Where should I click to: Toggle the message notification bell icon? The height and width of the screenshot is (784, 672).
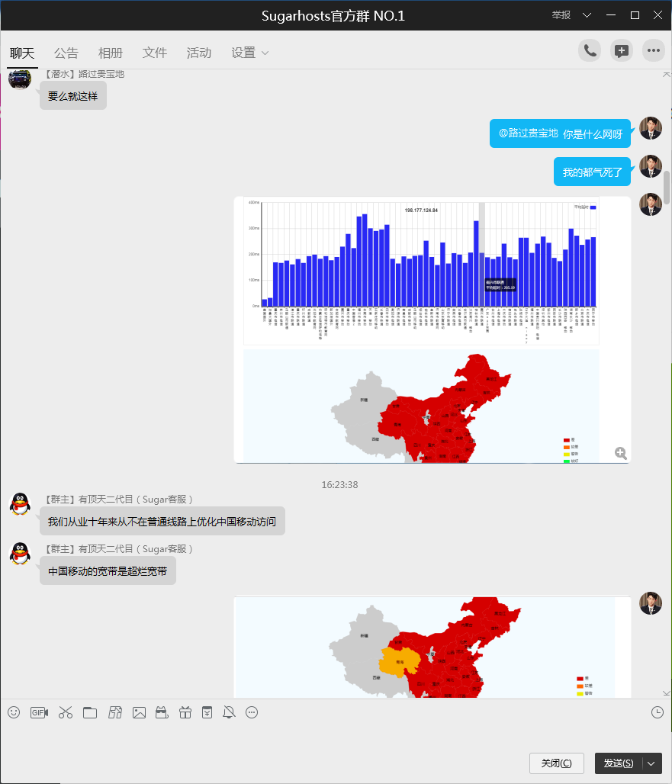coord(229,712)
